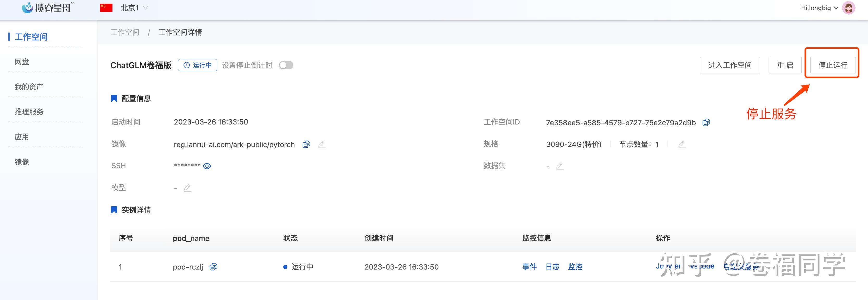This screenshot has height=300, width=868.
Task: Edit the dataset (数据集) field
Action: (x=560, y=166)
